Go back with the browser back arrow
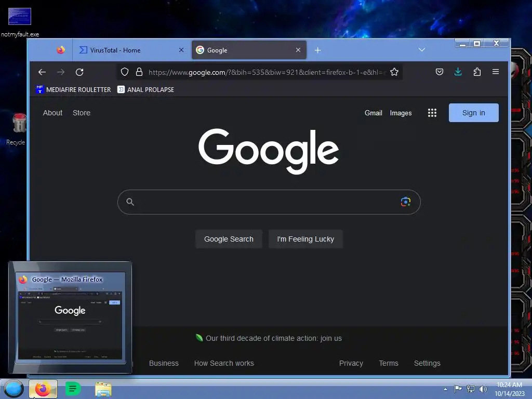The width and height of the screenshot is (532, 399). (42, 72)
